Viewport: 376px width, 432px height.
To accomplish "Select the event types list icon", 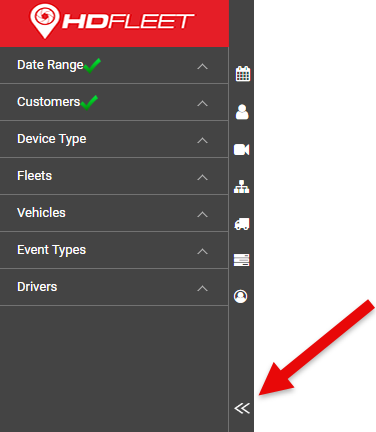I will coord(242,260).
